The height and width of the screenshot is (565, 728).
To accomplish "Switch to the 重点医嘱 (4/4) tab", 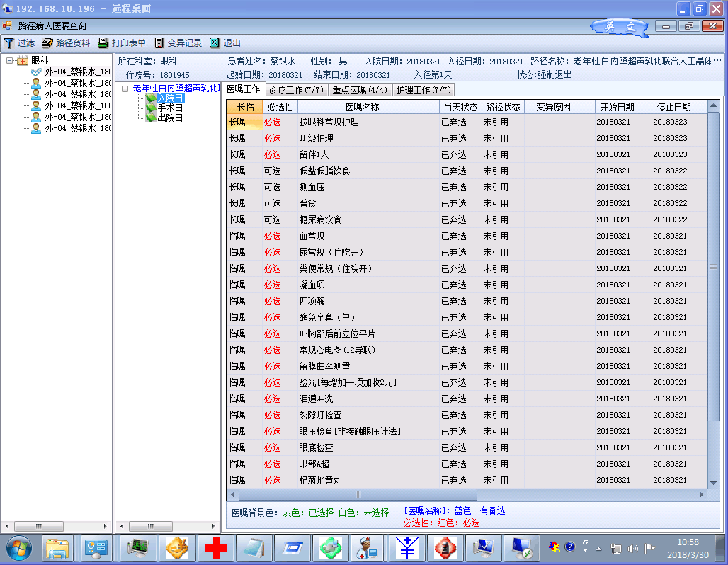I will pos(360,90).
